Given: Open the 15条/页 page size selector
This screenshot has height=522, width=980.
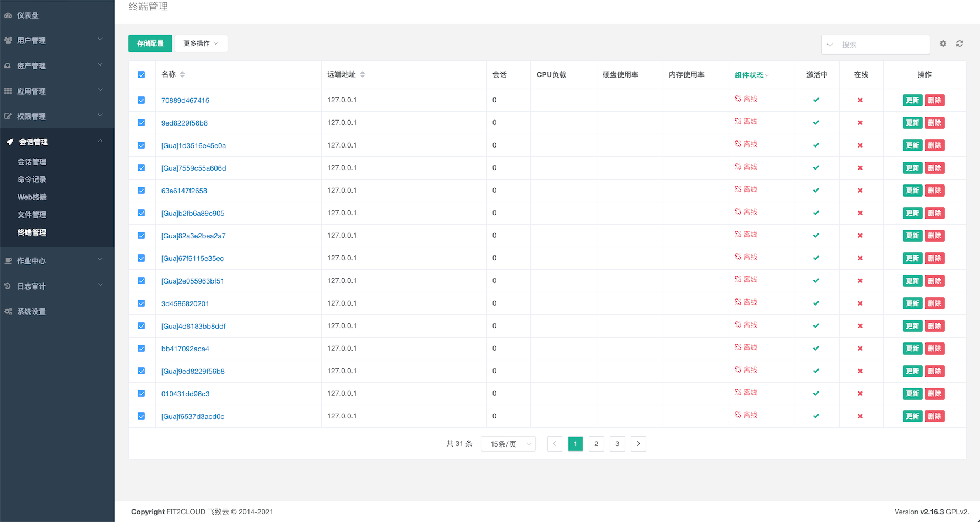Looking at the screenshot, I should click(x=507, y=443).
